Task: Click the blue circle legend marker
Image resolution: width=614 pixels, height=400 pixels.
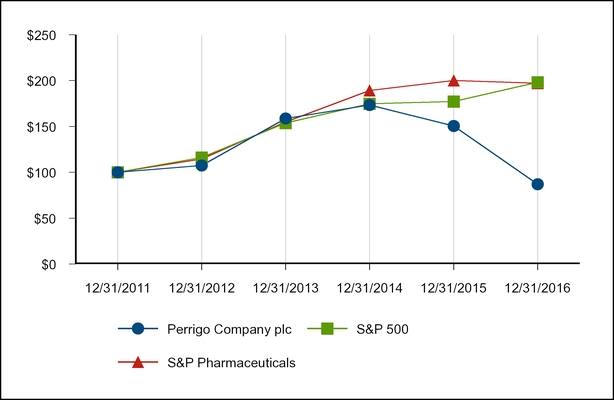Action: click(139, 328)
